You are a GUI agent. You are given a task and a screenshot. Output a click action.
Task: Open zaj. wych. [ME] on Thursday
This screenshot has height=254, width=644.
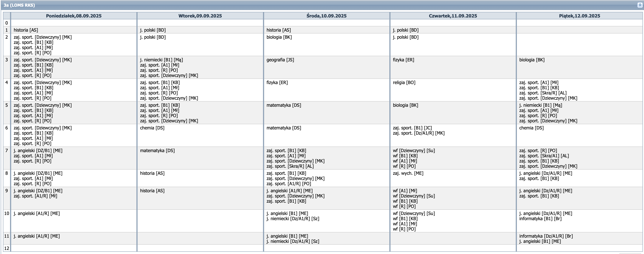408,173
